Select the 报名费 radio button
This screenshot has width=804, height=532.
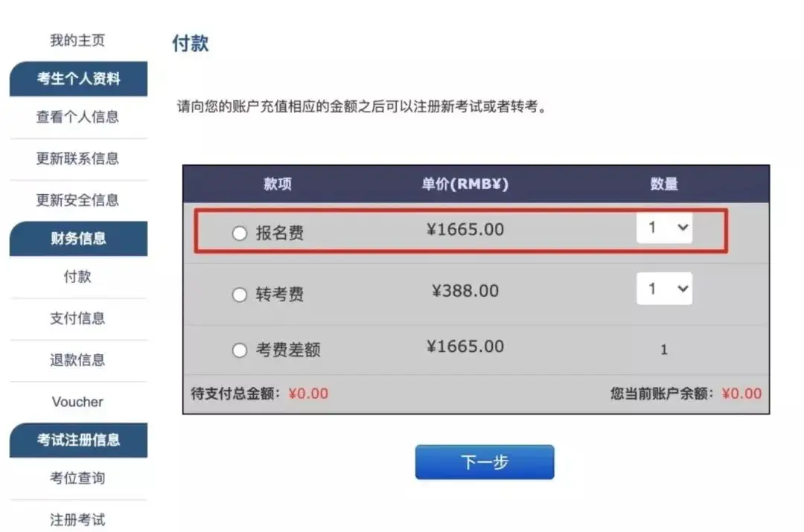(240, 233)
